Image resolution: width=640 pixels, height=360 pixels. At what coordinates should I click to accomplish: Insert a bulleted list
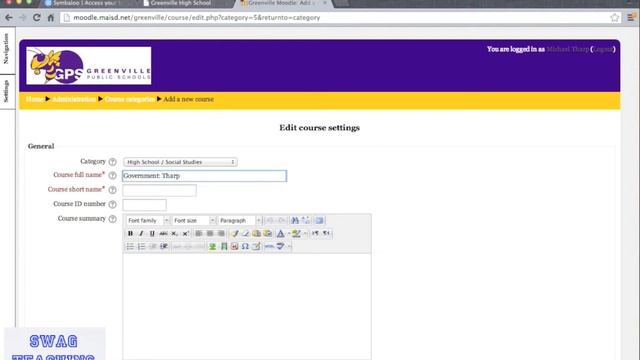click(x=130, y=247)
